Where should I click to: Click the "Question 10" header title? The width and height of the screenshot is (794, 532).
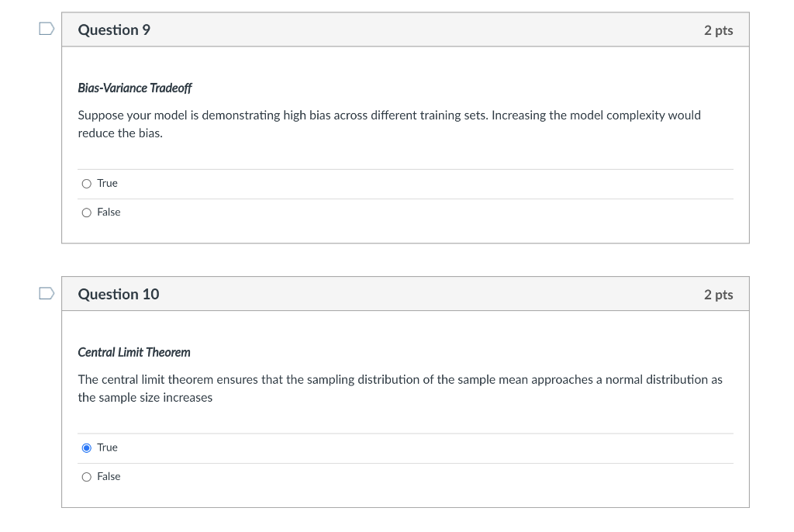coord(119,295)
